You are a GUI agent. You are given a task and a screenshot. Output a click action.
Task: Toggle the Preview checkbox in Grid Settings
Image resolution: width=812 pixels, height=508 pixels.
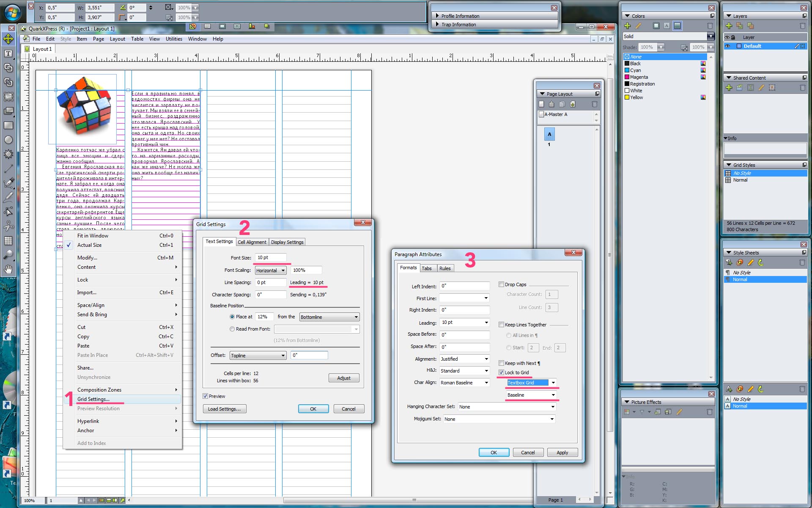point(205,396)
